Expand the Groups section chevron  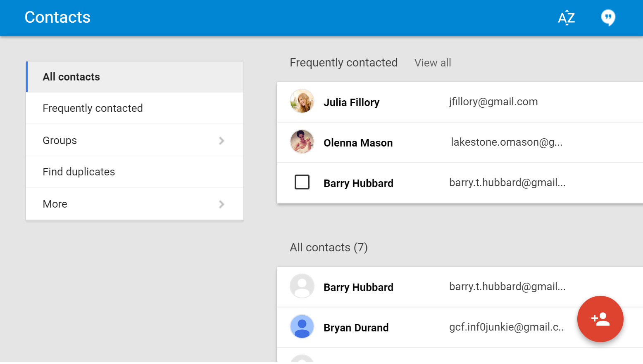222,140
